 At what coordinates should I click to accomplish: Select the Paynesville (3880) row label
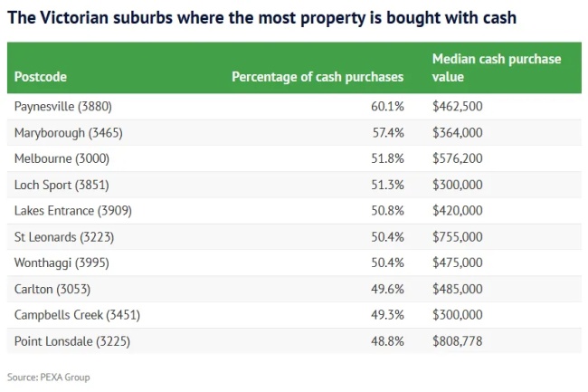[x=63, y=106]
